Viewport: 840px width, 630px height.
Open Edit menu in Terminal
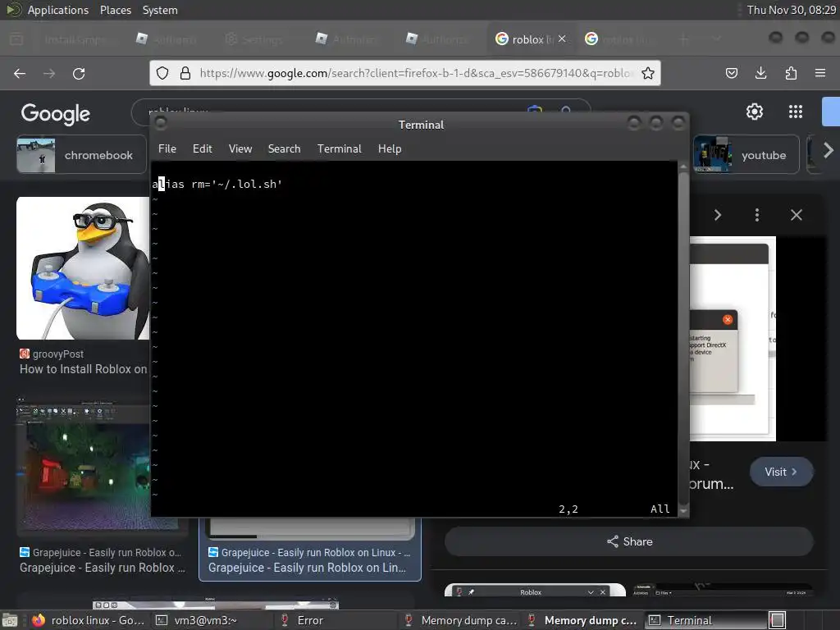click(203, 149)
